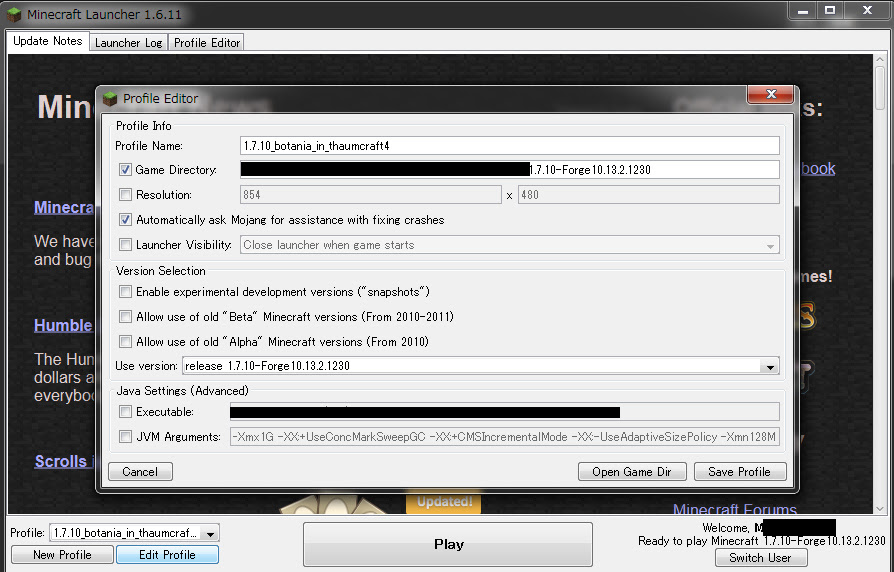The image size is (894, 572).
Task: Open the Use version dropdown
Action: click(481, 366)
